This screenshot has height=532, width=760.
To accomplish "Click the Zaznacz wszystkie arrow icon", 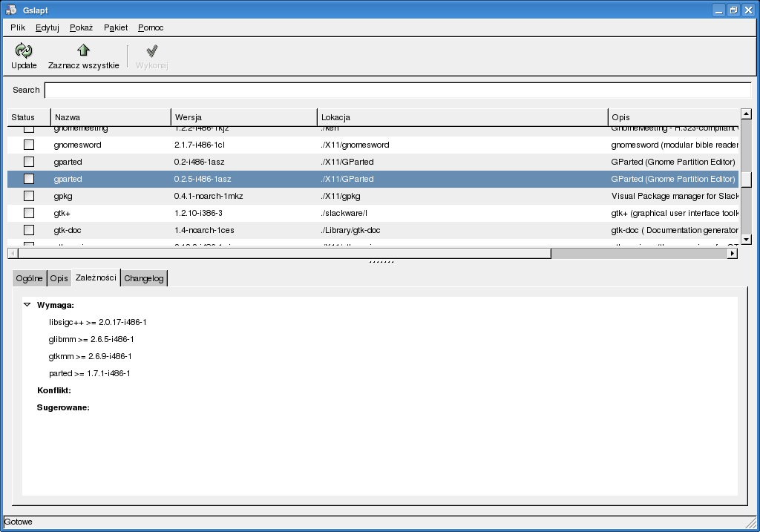I will (x=83, y=50).
